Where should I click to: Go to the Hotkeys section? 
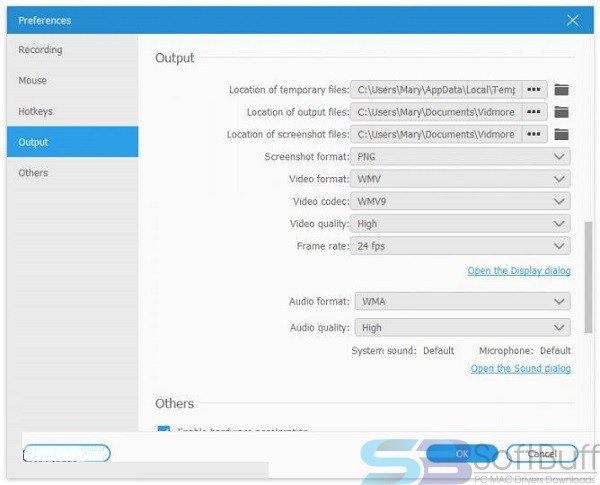click(x=72, y=111)
